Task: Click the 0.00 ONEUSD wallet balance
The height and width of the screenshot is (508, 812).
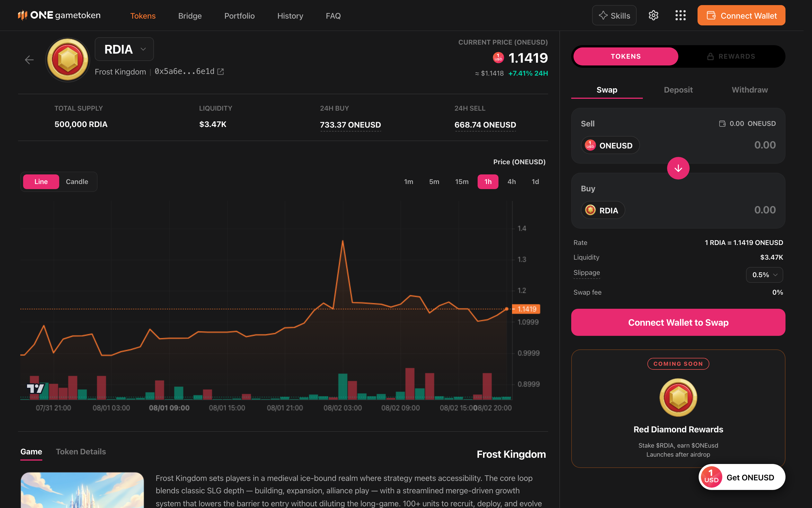Action: [752, 124]
